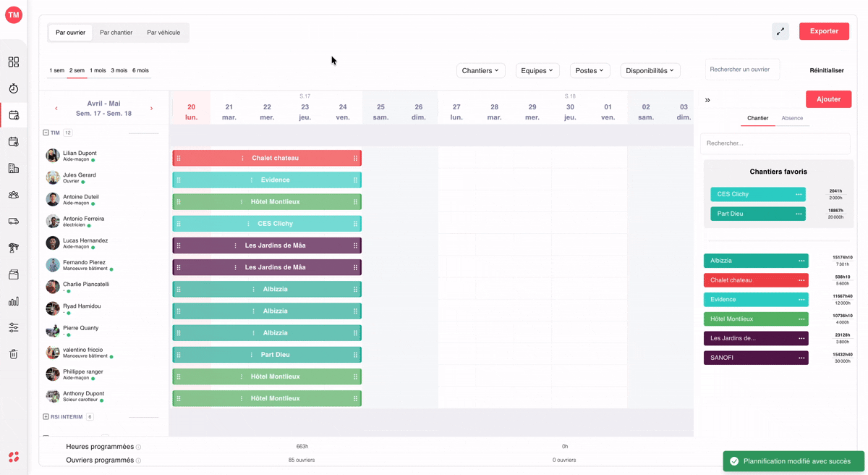
Task: Click the Hôtel Montlieux chantier in side panel
Action: coord(756,319)
